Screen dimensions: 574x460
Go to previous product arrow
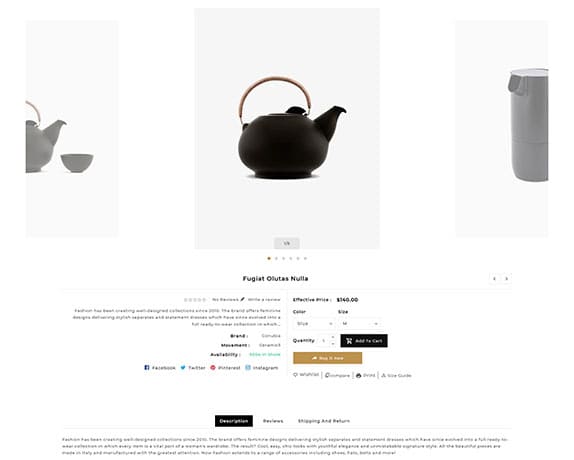click(495, 278)
